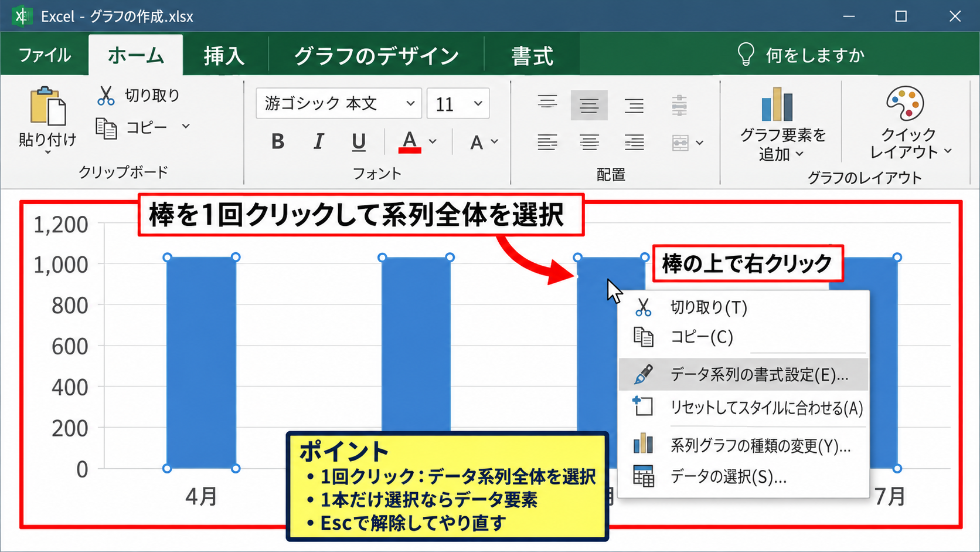Screen dimensions: 980x552
Task: Click the Excel app icon in title bar
Action: pos(22,16)
